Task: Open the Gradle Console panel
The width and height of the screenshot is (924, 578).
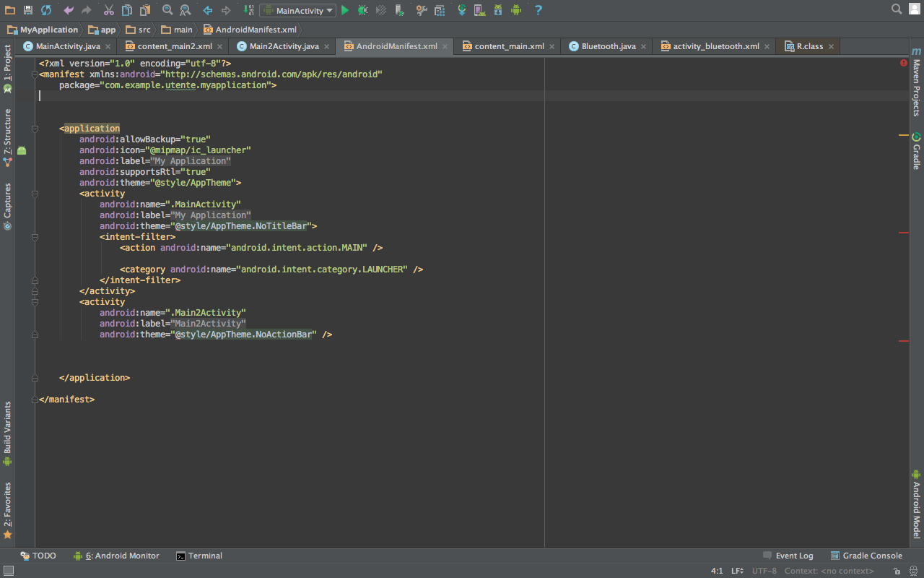Action: pos(867,556)
